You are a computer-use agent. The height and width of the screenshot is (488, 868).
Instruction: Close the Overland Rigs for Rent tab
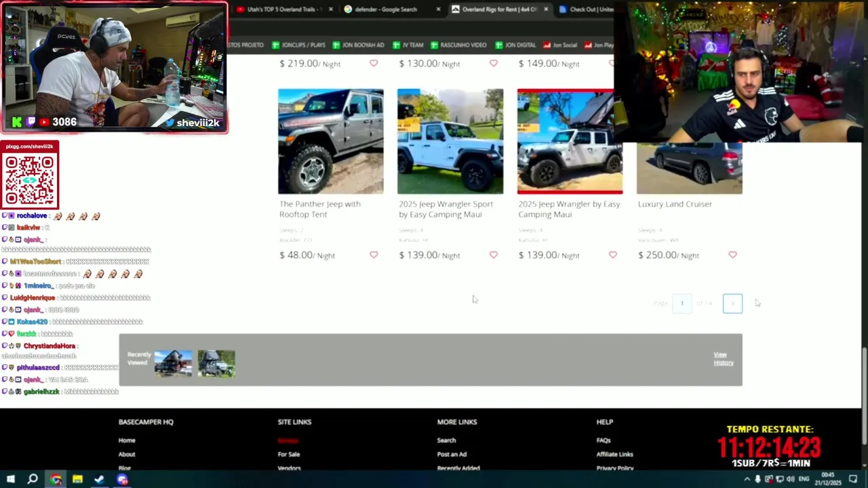[x=545, y=9]
